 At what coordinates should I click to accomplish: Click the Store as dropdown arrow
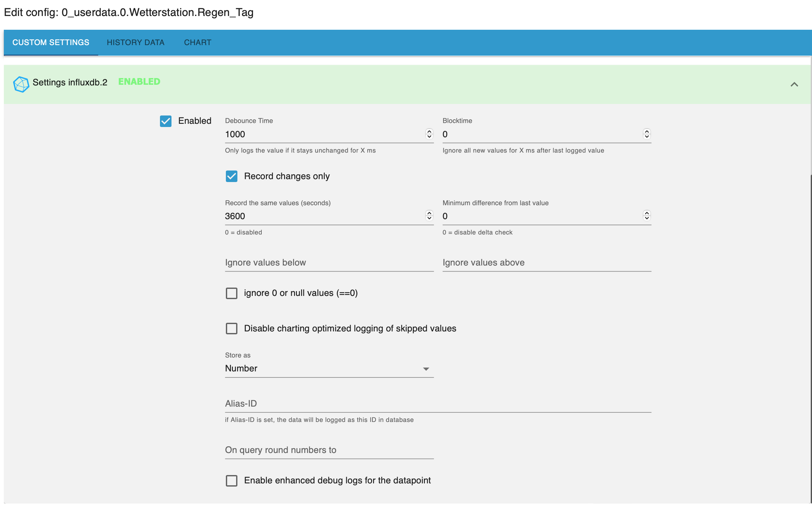click(x=426, y=369)
